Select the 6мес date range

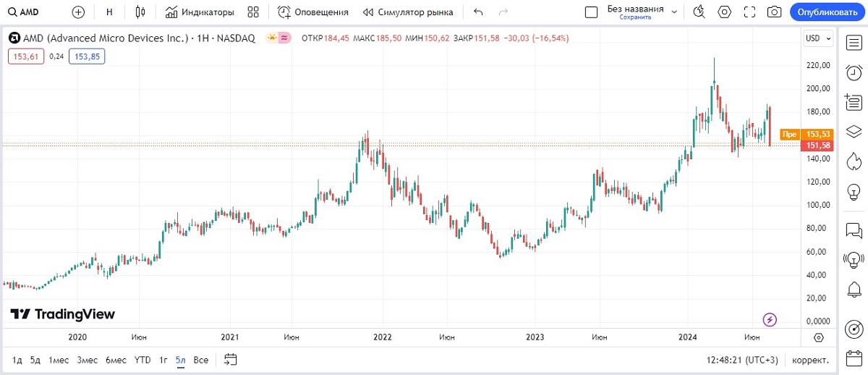tap(116, 360)
